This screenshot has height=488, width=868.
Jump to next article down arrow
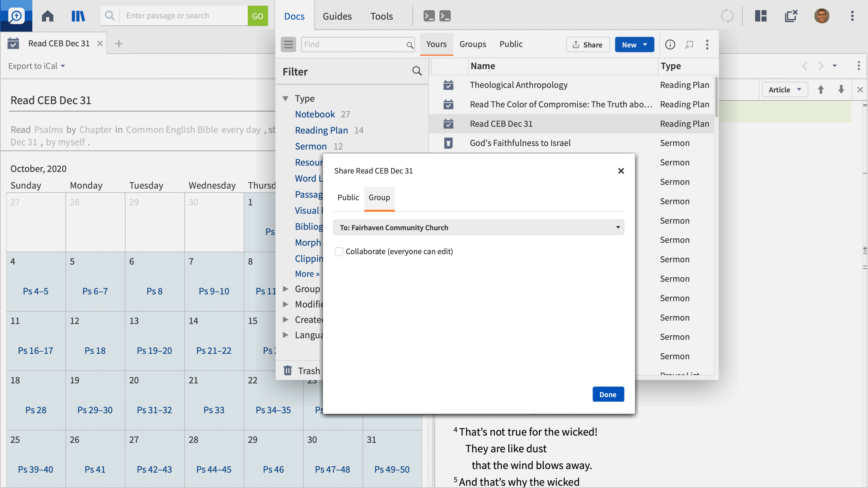click(841, 90)
